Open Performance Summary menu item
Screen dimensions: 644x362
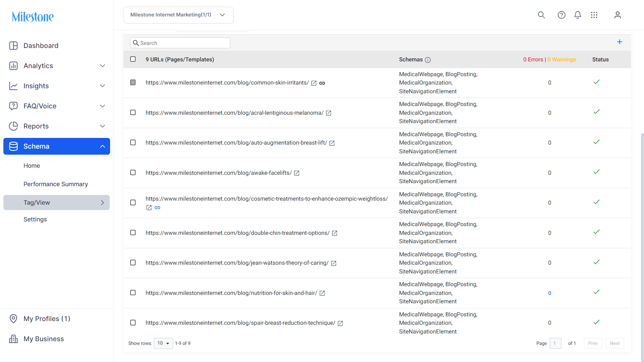[56, 184]
